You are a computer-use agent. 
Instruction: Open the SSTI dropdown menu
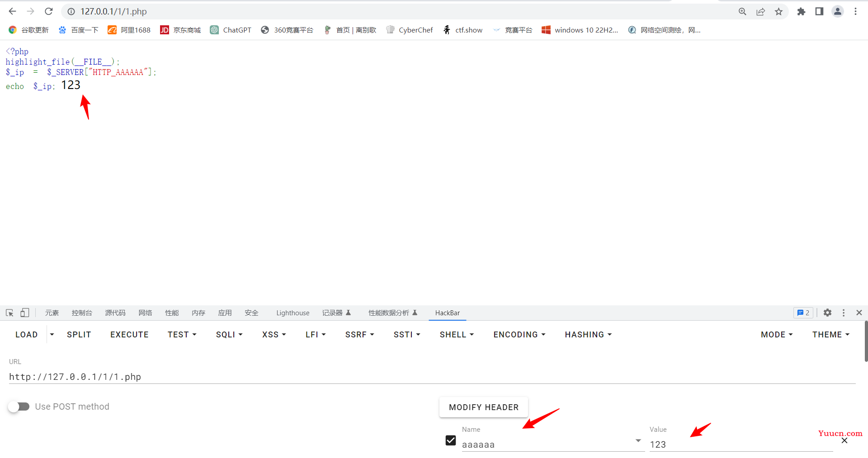click(407, 335)
